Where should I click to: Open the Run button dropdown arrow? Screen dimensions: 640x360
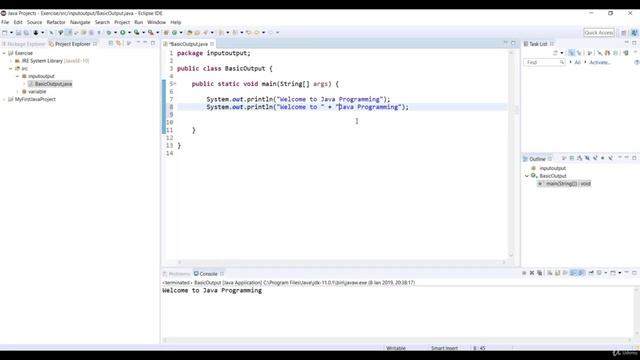point(129,33)
